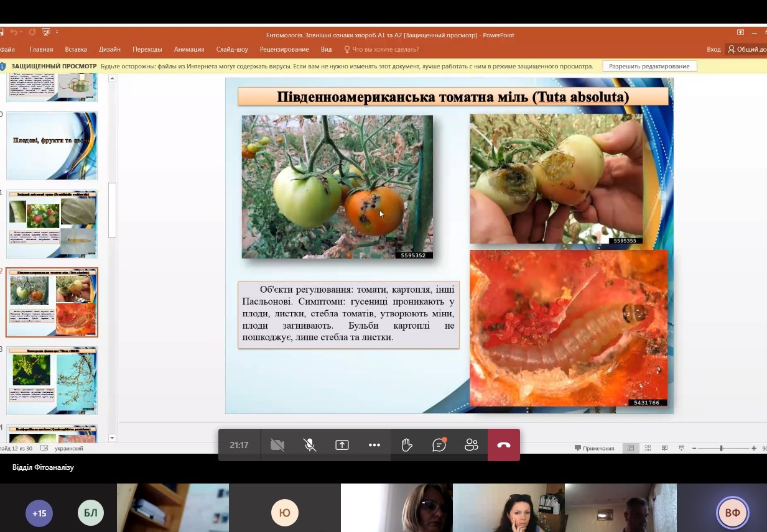Click slide panel scrollbar down arrow
The height and width of the screenshot is (532, 767).
[x=113, y=438]
